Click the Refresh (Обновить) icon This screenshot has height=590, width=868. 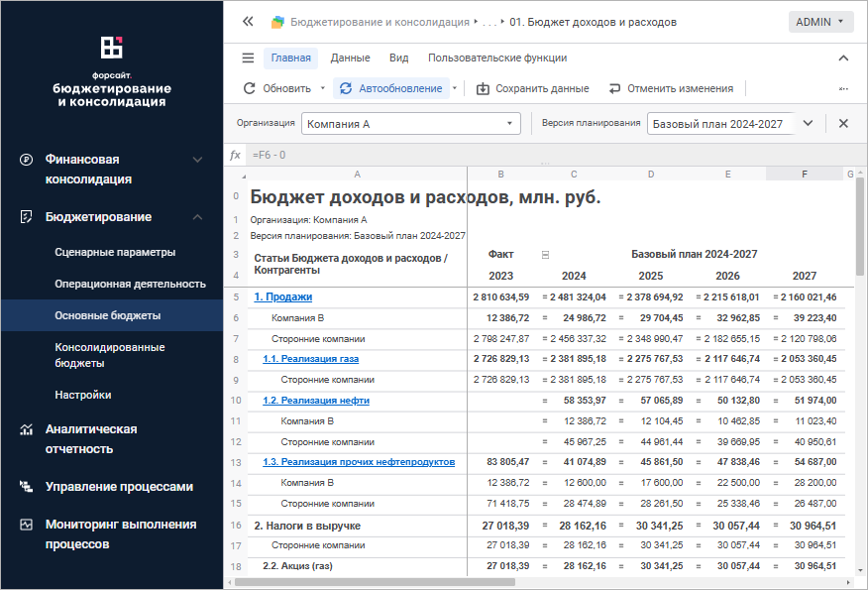250,88
